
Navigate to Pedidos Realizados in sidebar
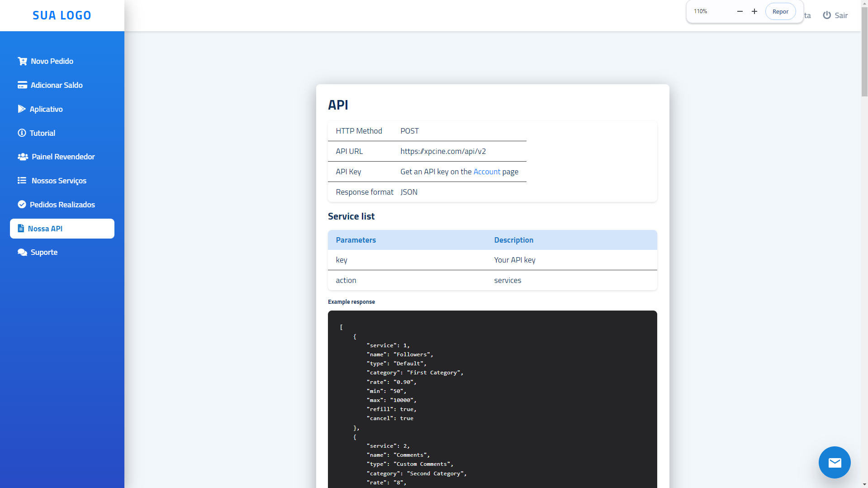[62, 204]
